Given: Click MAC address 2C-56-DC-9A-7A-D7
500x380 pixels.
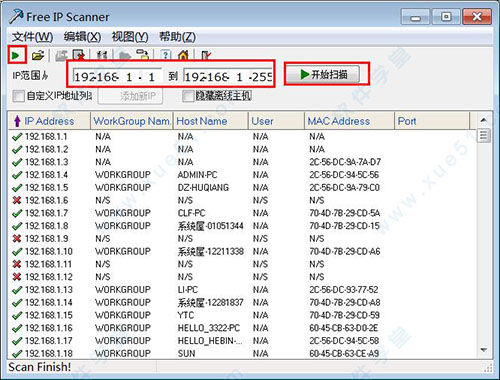Looking at the screenshot, I should [345, 162].
